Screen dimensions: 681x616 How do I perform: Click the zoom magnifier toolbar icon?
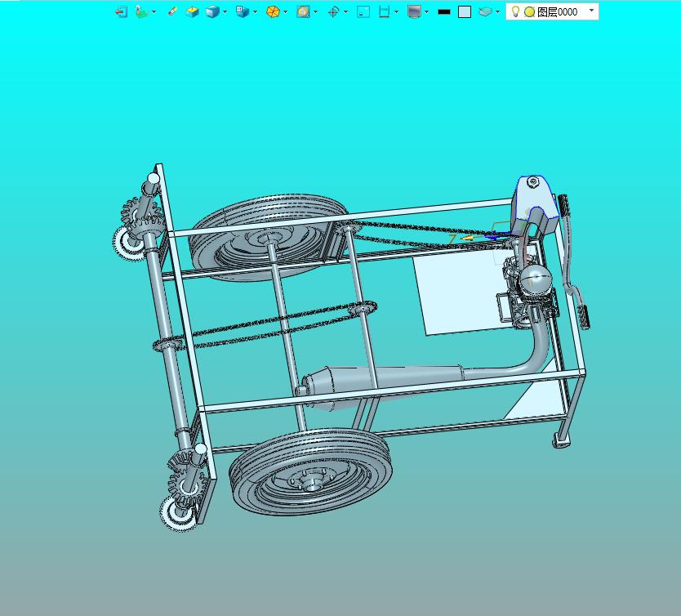pos(303,11)
